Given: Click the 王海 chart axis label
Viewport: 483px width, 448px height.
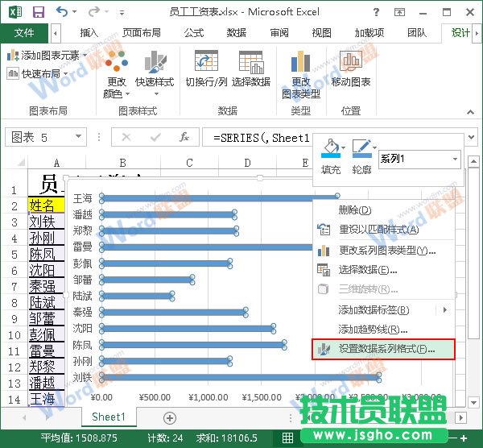Looking at the screenshot, I should pyautogui.click(x=82, y=198).
